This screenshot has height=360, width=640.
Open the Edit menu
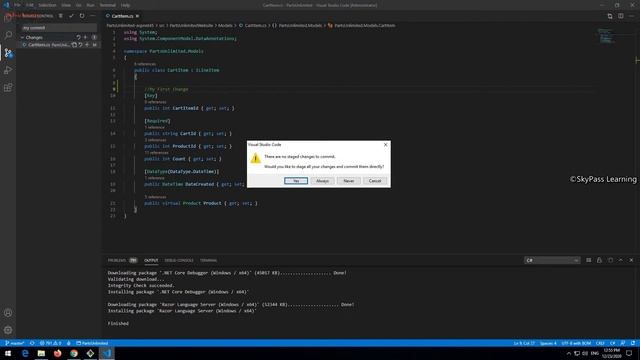[x=30, y=5]
